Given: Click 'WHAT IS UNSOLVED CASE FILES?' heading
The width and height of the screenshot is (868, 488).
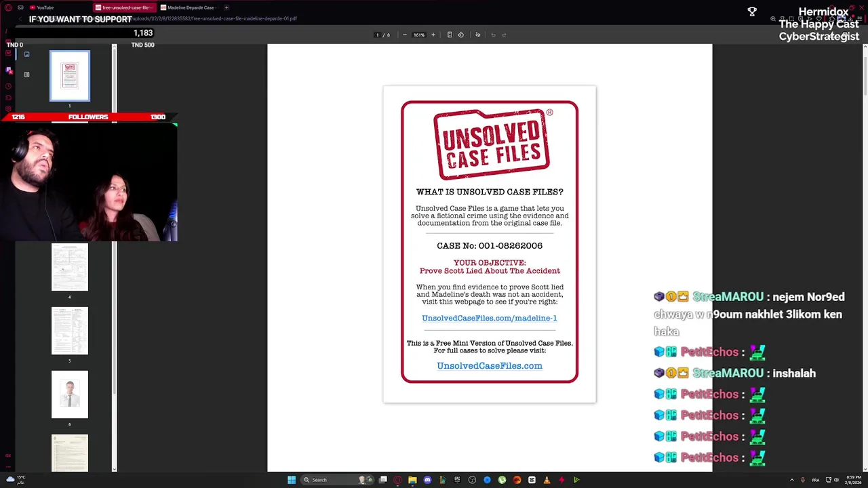Looking at the screenshot, I should (x=490, y=192).
